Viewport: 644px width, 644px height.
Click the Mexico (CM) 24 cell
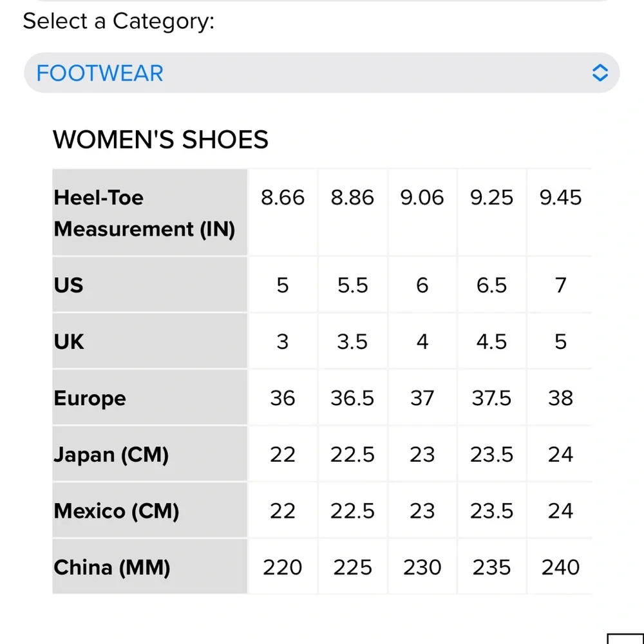tap(560, 511)
